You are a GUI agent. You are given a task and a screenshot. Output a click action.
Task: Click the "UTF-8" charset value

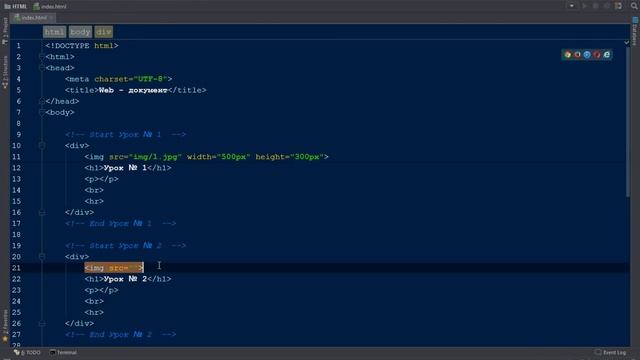point(151,79)
